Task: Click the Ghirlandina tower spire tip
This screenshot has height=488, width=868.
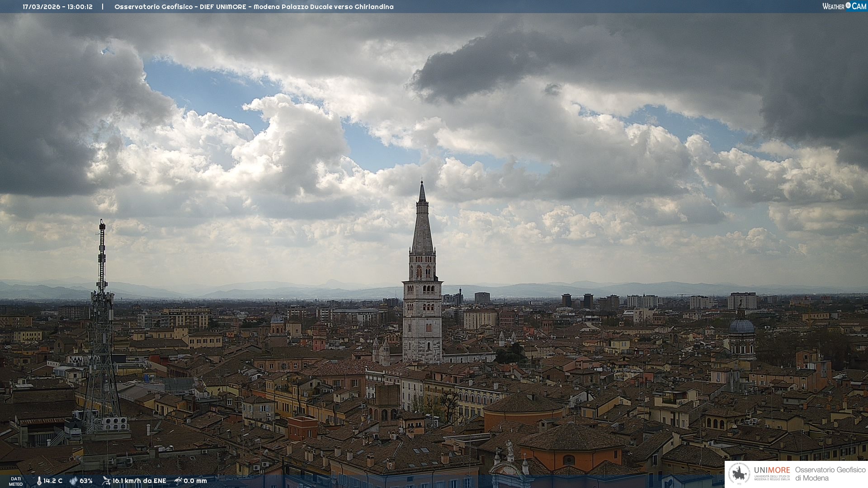Action: (x=422, y=183)
